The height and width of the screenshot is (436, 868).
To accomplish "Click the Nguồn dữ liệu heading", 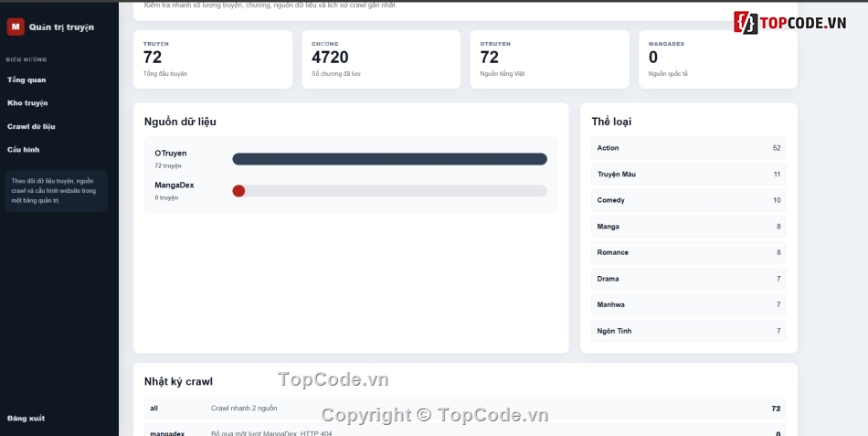I will point(180,122).
